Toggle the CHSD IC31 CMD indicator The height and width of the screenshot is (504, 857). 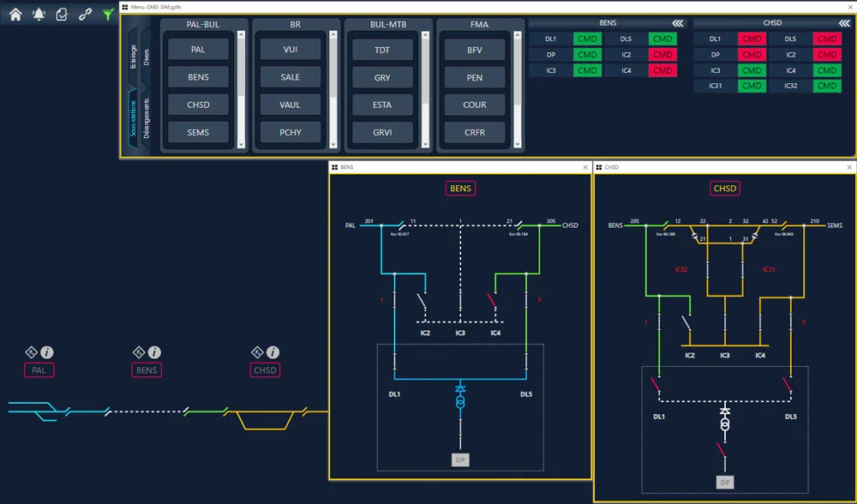[752, 87]
